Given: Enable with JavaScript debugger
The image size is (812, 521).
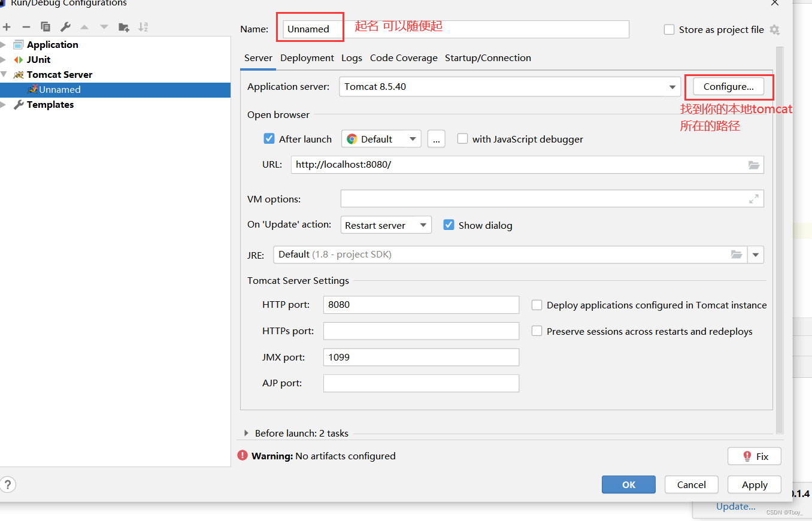Looking at the screenshot, I should (462, 138).
